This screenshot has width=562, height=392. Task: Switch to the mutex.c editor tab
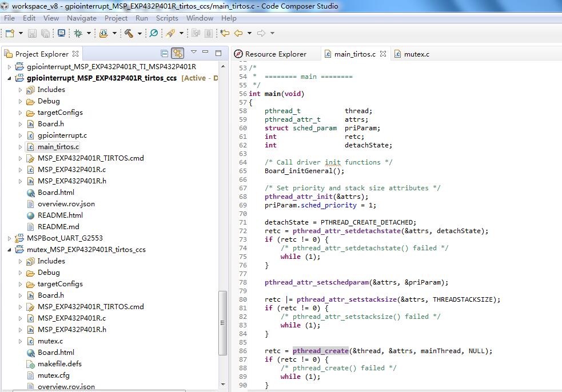point(416,54)
